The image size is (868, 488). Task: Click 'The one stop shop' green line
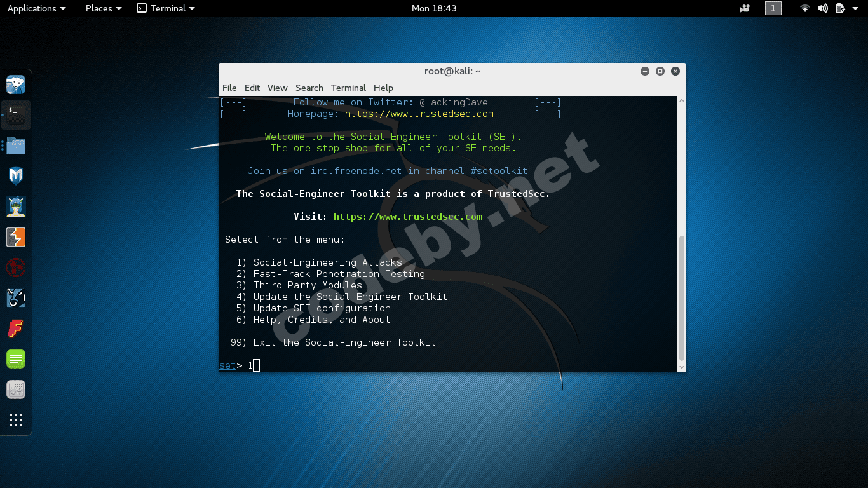393,148
